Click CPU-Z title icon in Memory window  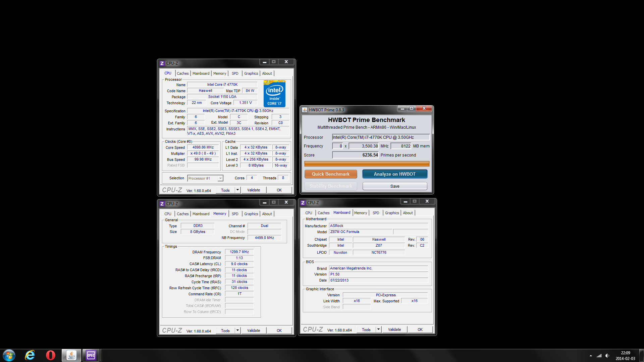pos(162,204)
